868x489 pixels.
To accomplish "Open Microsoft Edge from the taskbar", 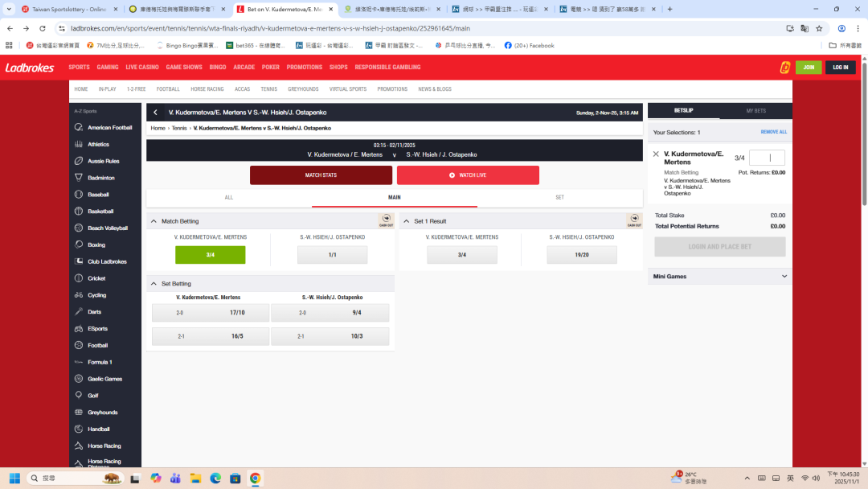I will tap(215, 478).
